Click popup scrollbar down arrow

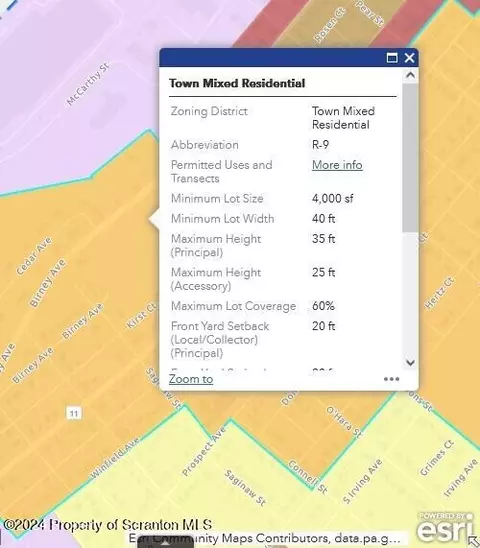point(410,362)
